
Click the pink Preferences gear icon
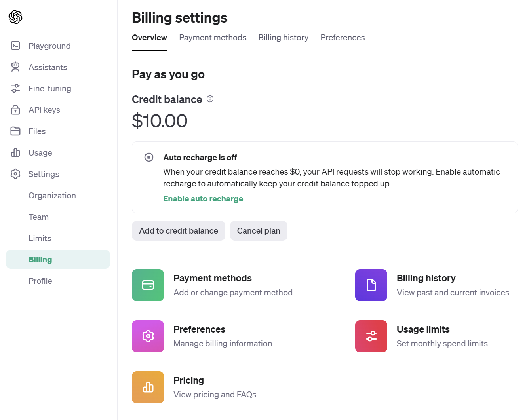(148, 336)
